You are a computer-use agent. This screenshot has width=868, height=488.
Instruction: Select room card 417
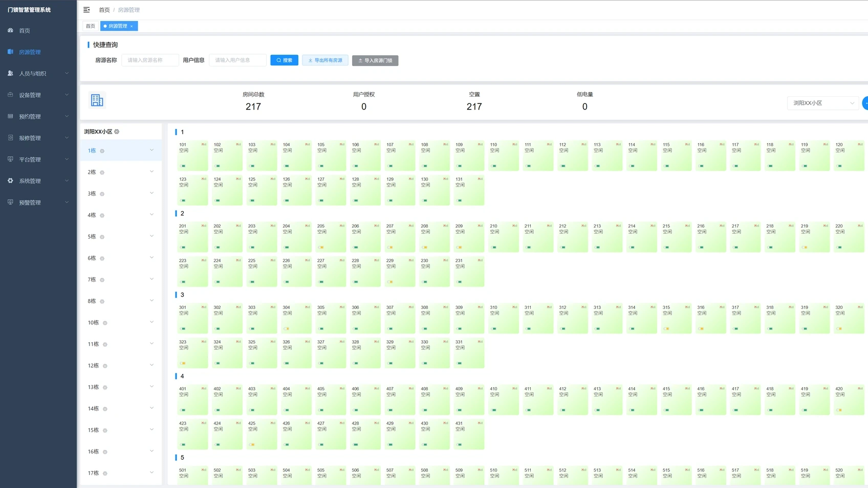745,400
